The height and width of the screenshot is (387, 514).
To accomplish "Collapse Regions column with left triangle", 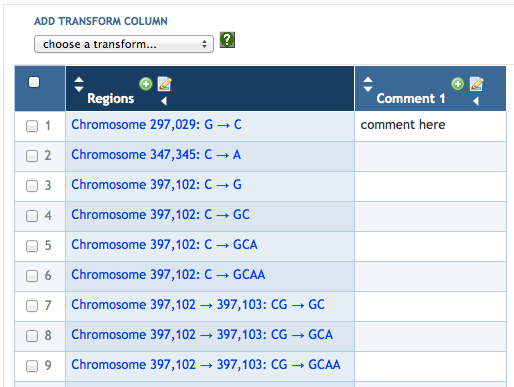I will pyautogui.click(x=164, y=101).
